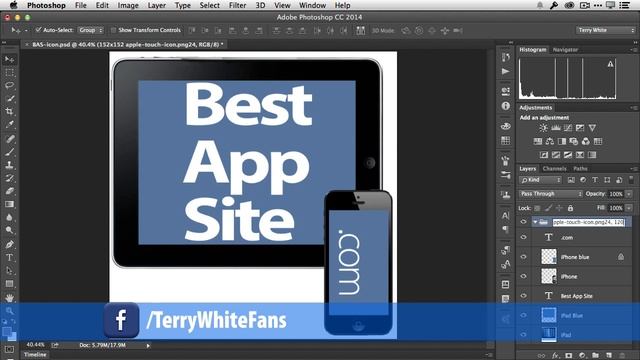Open the collapsed Swatches panel icon

506,141
